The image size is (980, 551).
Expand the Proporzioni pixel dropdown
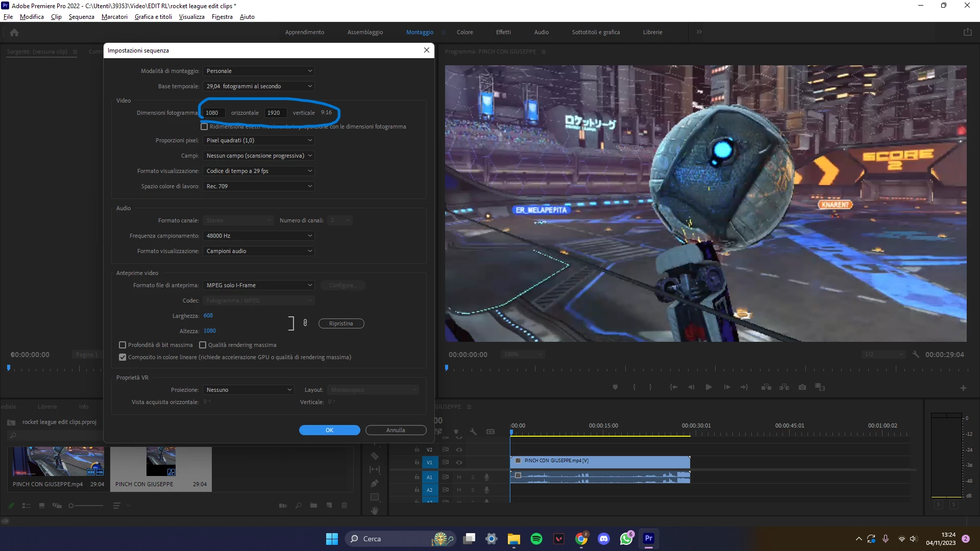tap(258, 140)
